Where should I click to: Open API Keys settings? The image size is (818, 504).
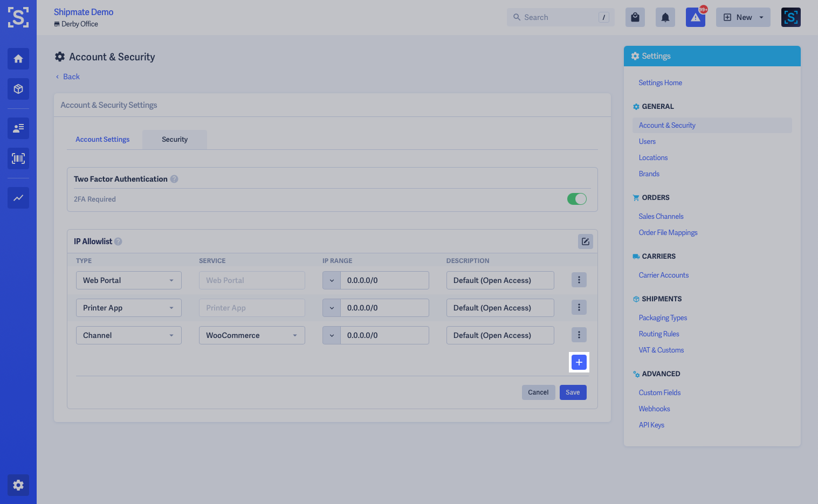click(651, 425)
